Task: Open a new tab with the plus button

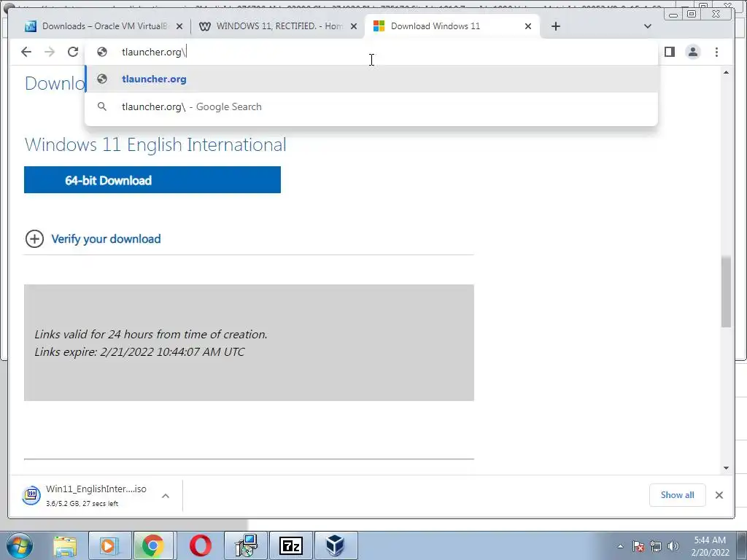Action: (555, 26)
